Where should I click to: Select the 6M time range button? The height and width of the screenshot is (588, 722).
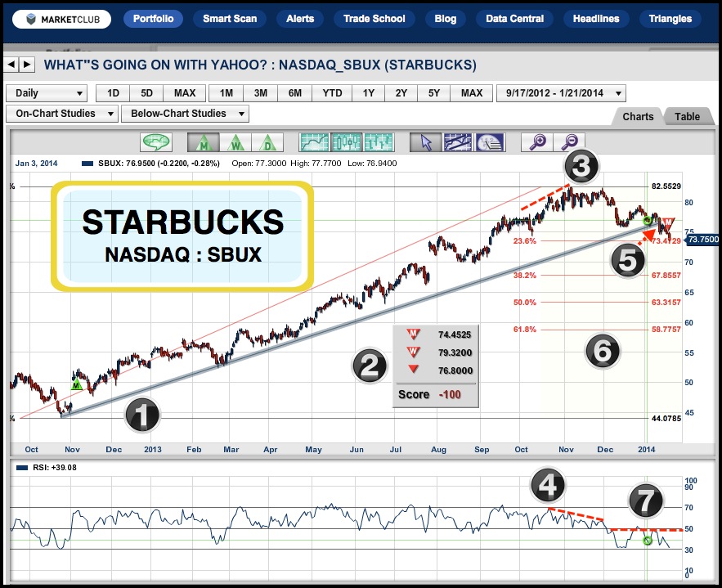coord(295,93)
